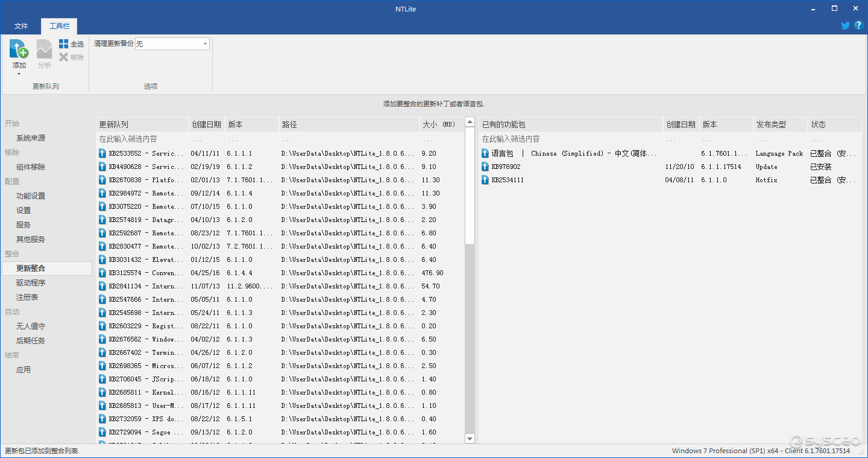The image size is (868, 458).
Task: Open 应用 in the sidebar
Action: 24,370
